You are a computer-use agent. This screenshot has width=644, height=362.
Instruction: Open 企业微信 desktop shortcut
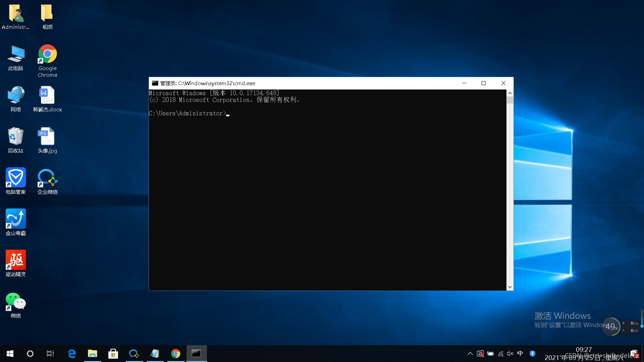(x=47, y=178)
